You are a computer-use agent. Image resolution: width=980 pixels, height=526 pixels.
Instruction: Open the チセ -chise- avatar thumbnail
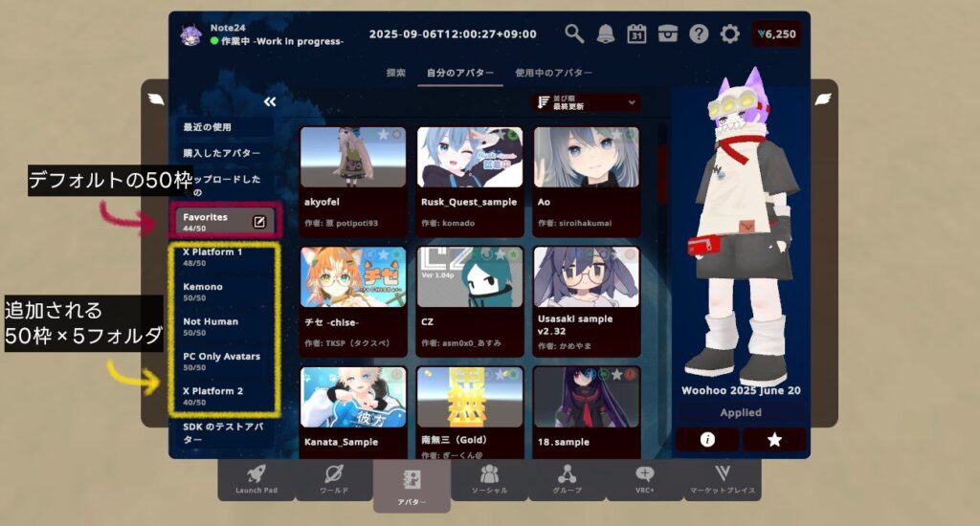(353, 276)
